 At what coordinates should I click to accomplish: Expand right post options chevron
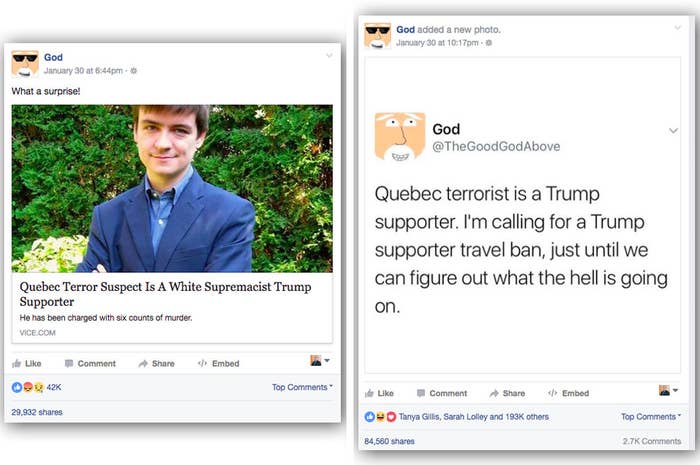678,28
